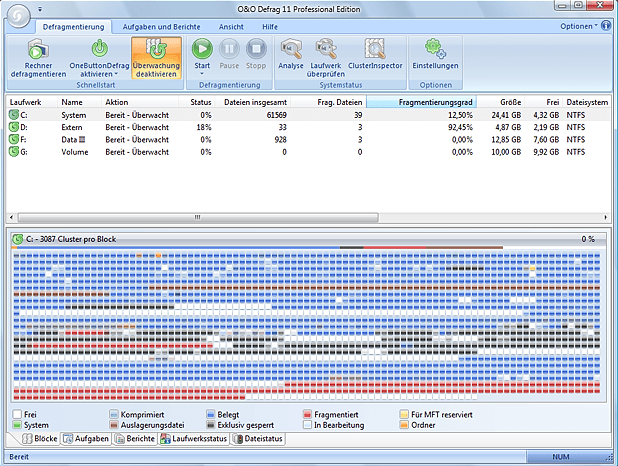The width and height of the screenshot is (618, 466).
Task: Sort by Frag. Dateien column header
Action: 329,102
